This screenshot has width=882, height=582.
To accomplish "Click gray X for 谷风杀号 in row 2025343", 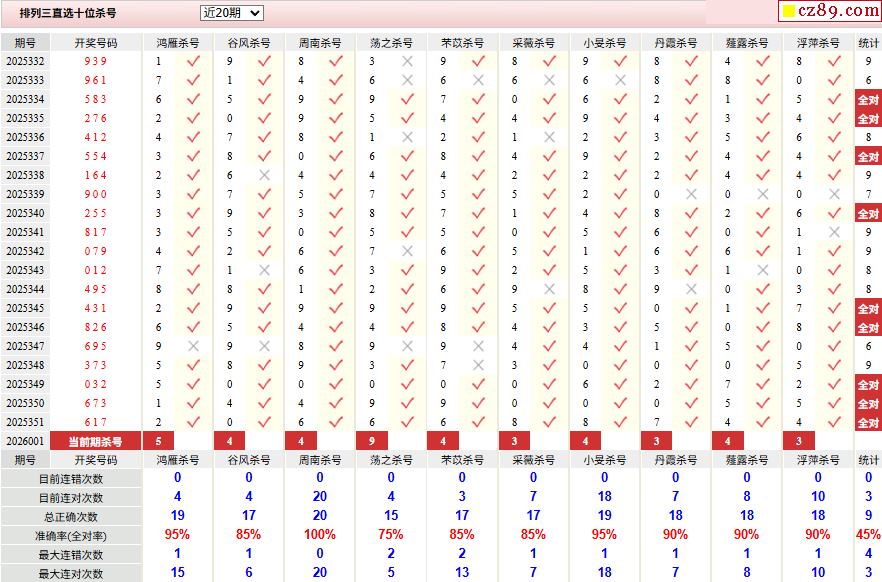I will tap(264, 270).
